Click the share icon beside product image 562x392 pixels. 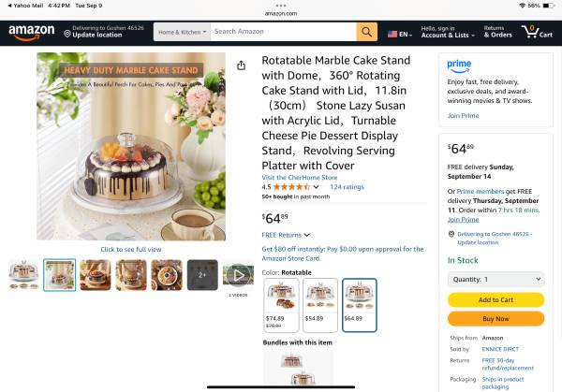(x=242, y=65)
